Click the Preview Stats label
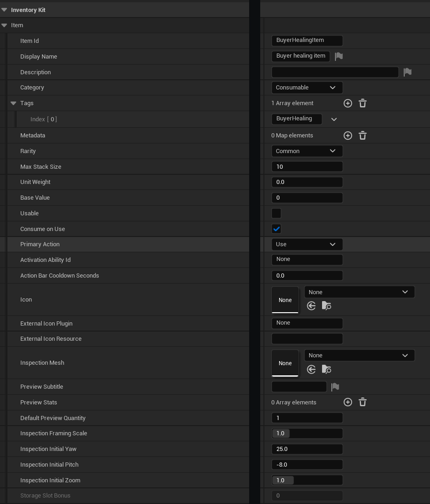Screen dimensions: 430x504 [x=39, y=403]
